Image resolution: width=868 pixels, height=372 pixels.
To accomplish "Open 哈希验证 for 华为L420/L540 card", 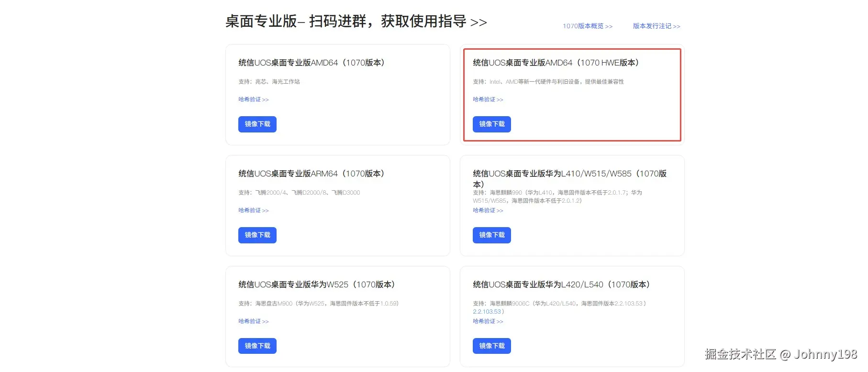I will coord(488,321).
